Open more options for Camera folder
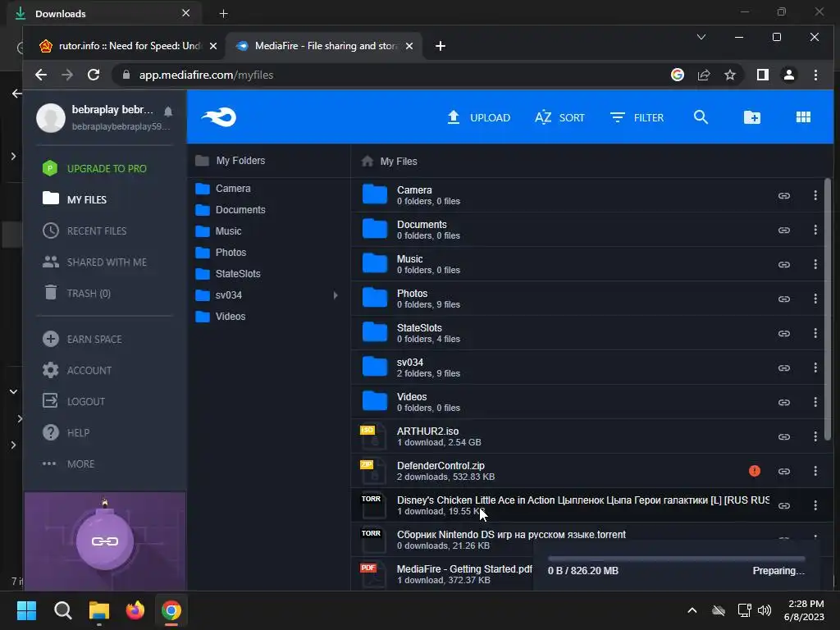Viewport: 840px width, 630px height. point(815,195)
